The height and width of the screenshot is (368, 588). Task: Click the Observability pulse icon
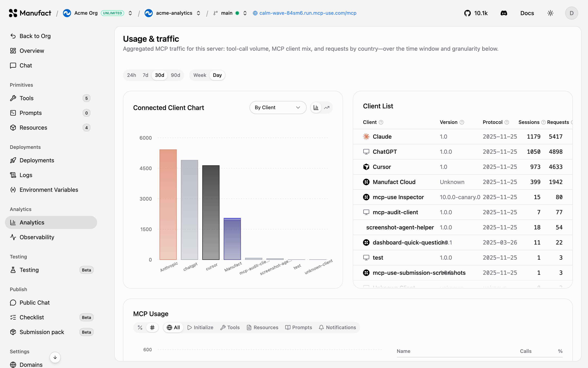pos(13,237)
